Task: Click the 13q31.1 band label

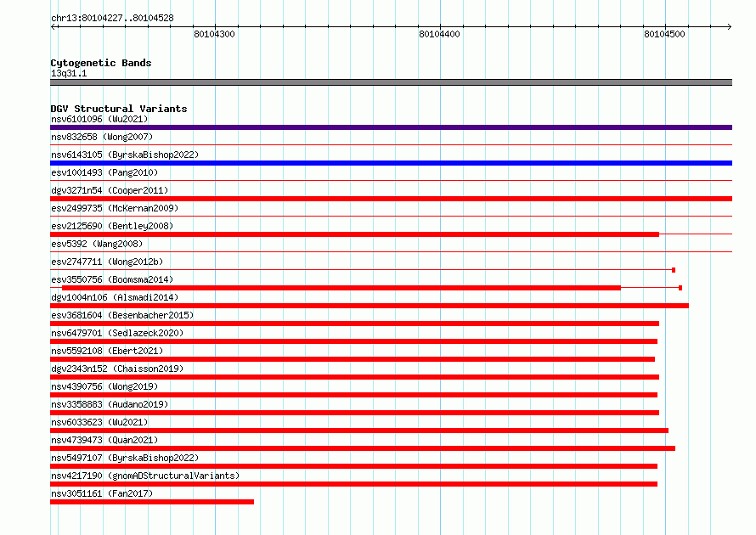Action: [69, 73]
